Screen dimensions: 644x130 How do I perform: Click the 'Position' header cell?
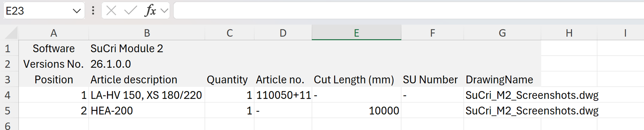(54, 80)
